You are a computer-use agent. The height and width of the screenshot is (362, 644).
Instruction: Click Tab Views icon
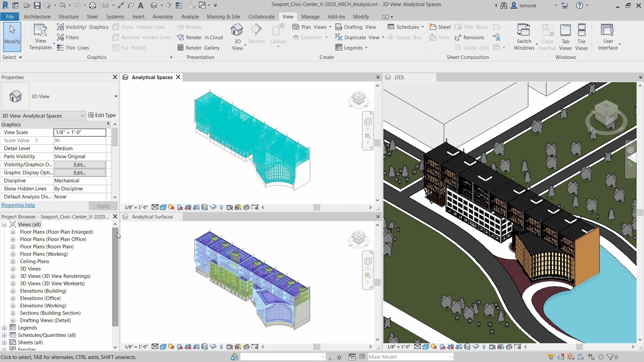565,30
